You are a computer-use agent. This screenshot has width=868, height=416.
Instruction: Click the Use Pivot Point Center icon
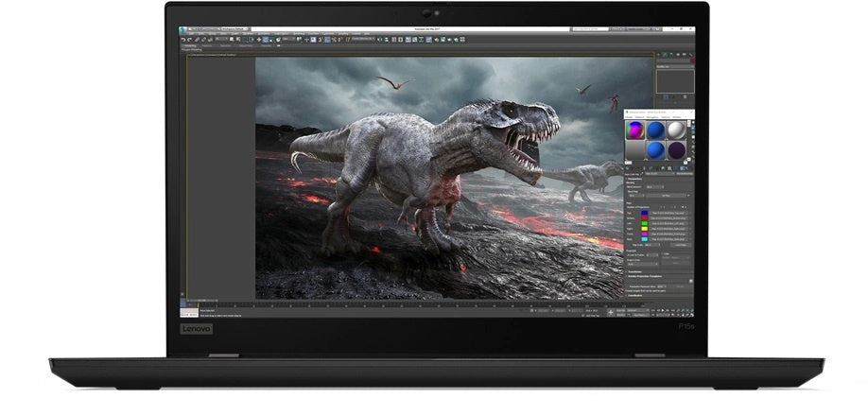coord(299,40)
